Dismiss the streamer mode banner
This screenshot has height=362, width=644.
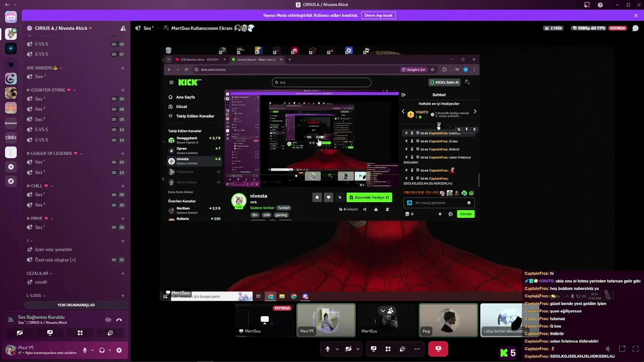636,16
